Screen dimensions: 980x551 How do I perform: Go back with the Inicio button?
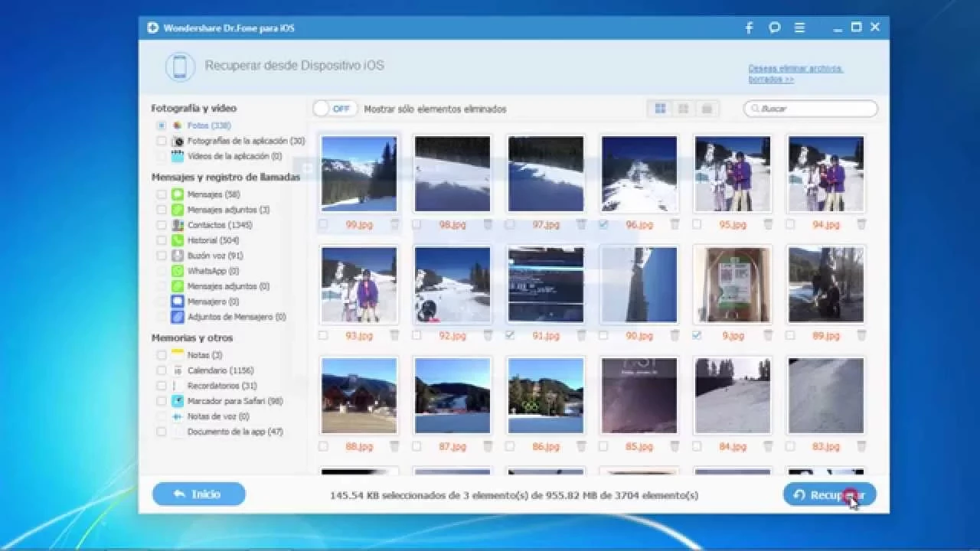[x=199, y=494]
